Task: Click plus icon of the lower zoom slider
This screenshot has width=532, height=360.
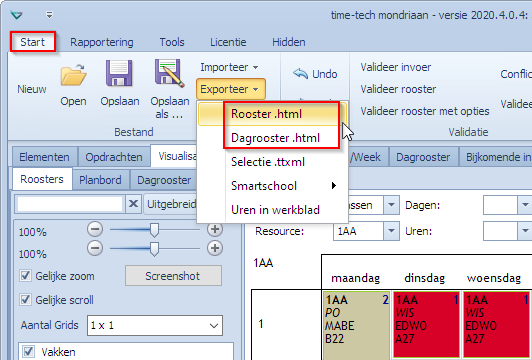Action: point(214,248)
